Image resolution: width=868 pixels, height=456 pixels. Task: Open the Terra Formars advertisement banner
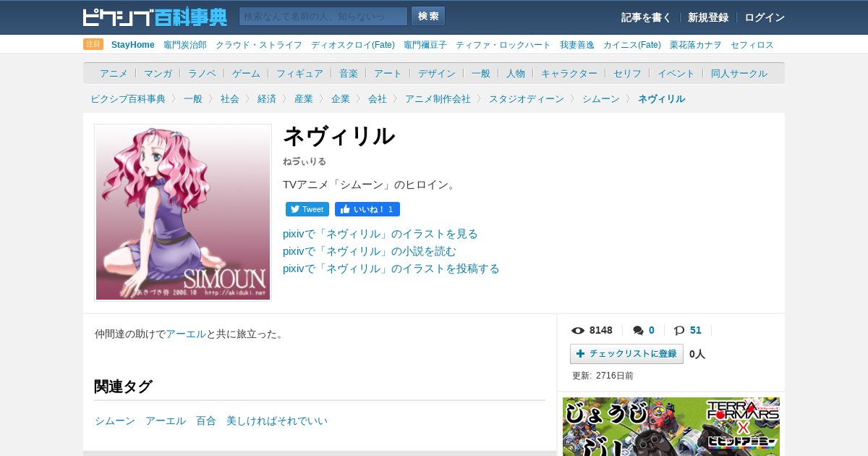click(671, 426)
